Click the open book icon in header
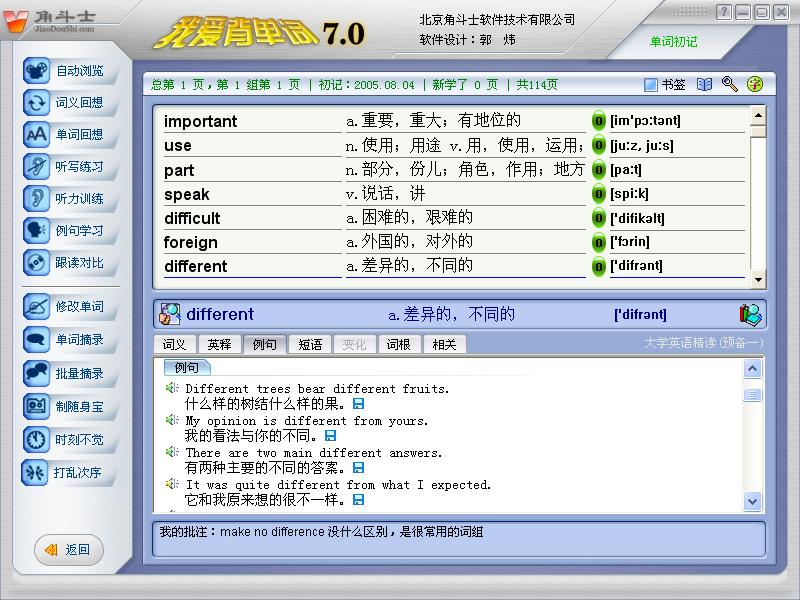 (x=705, y=84)
